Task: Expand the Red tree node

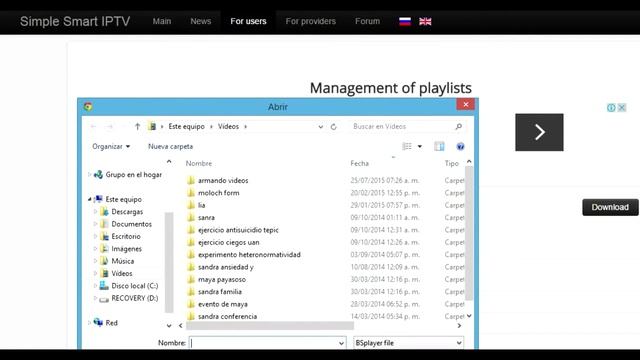Action: (89, 322)
